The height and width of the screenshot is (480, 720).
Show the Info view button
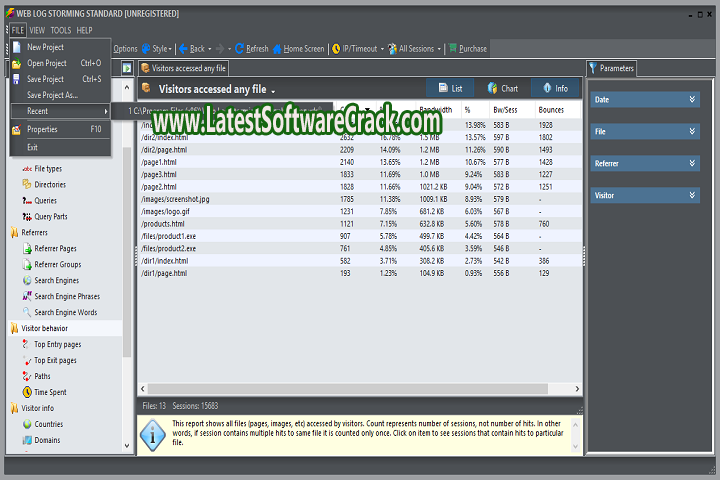555,88
